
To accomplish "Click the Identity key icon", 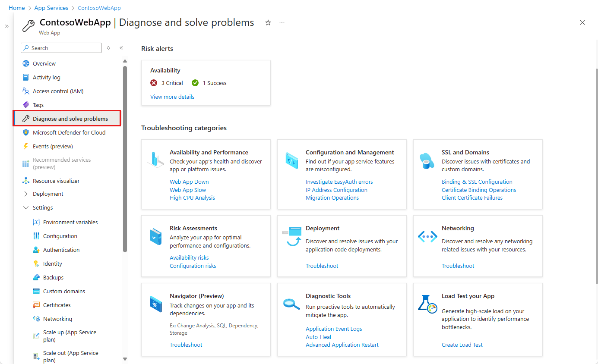I will [36, 264].
